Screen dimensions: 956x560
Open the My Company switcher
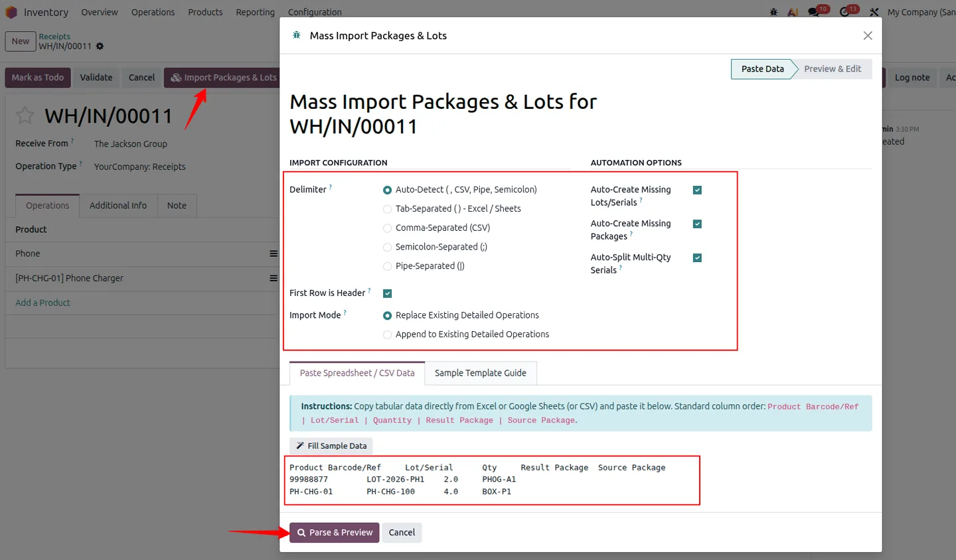(921, 12)
